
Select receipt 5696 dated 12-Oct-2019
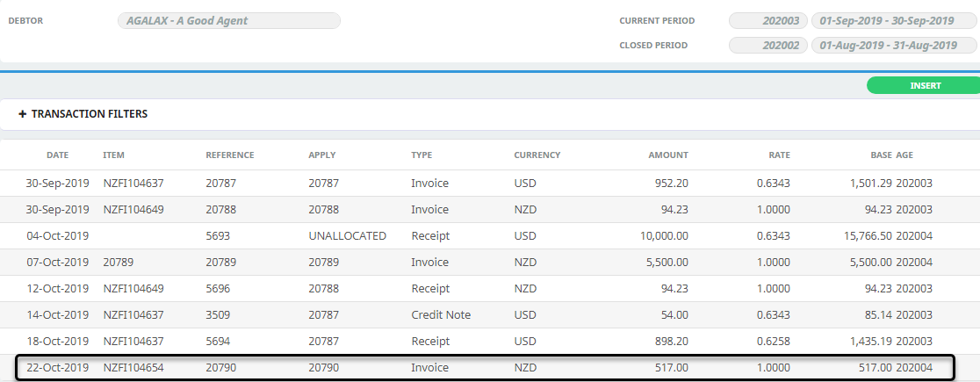pyautogui.click(x=490, y=288)
